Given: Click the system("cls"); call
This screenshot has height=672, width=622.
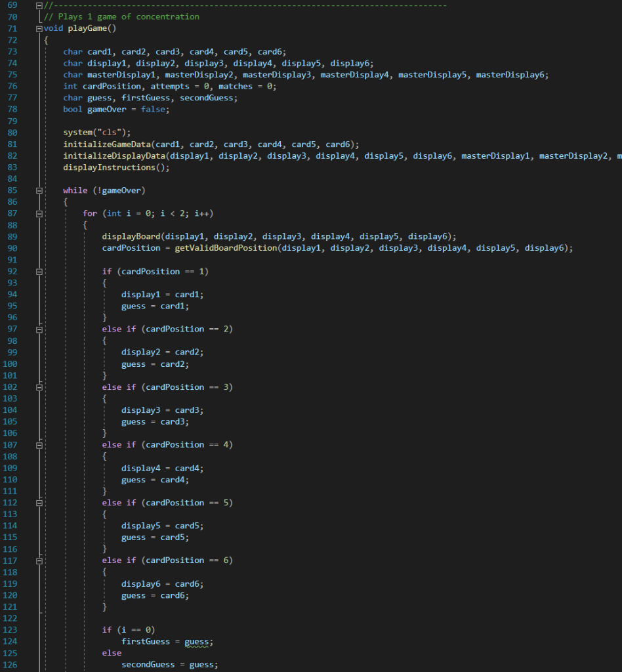Looking at the screenshot, I should click(x=97, y=133).
